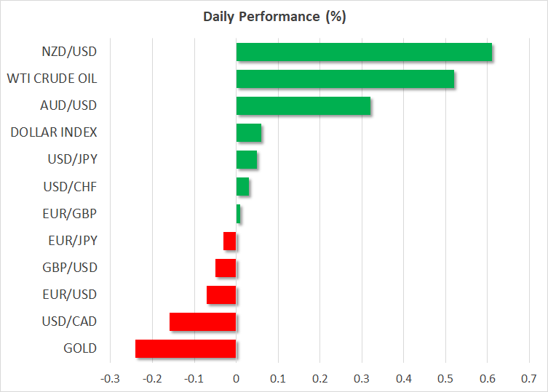Click the WTI CRUDE OIL label
This screenshot has width=548, height=392.
click(x=52, y=79)
